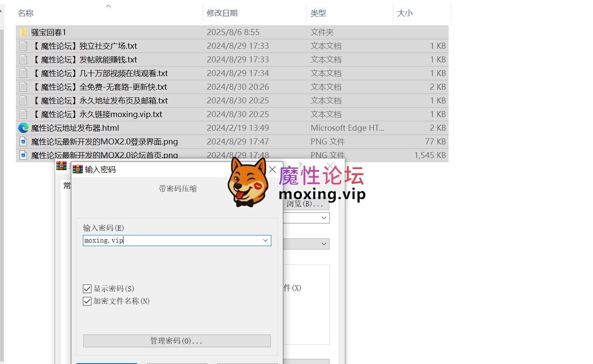Sort files by the 大小 column header
593x364 pixels.
(x=405, y=13)
